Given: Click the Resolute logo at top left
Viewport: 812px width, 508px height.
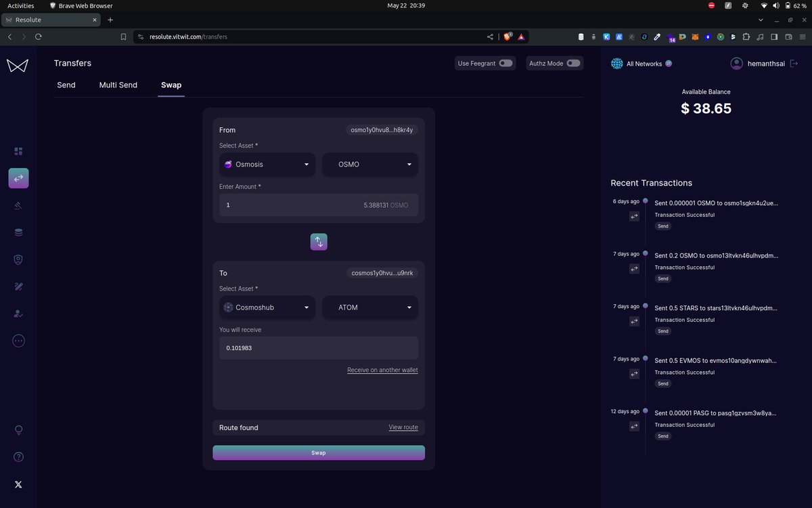Looking at the screenshot, I should pyautogui.click(x=18, y=65).
